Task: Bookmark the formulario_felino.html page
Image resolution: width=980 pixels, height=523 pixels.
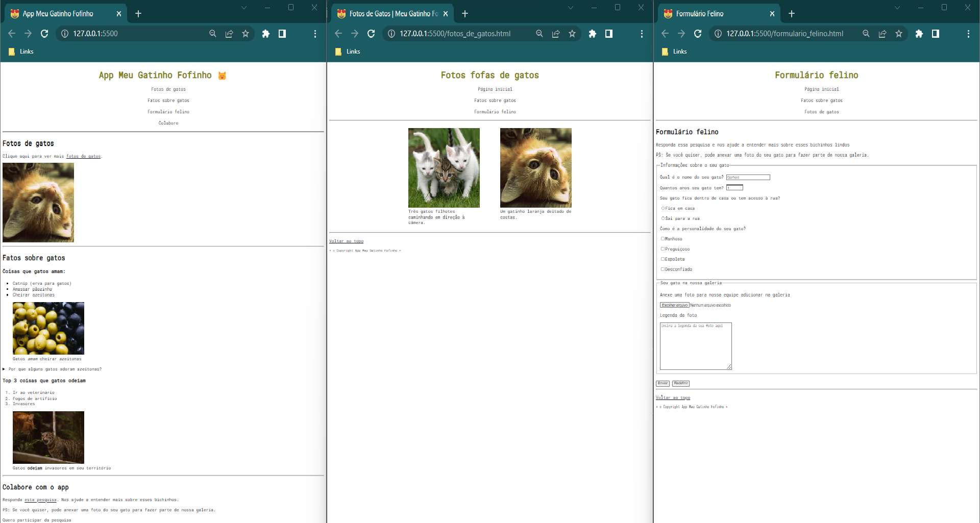Action: click(899, 34)
